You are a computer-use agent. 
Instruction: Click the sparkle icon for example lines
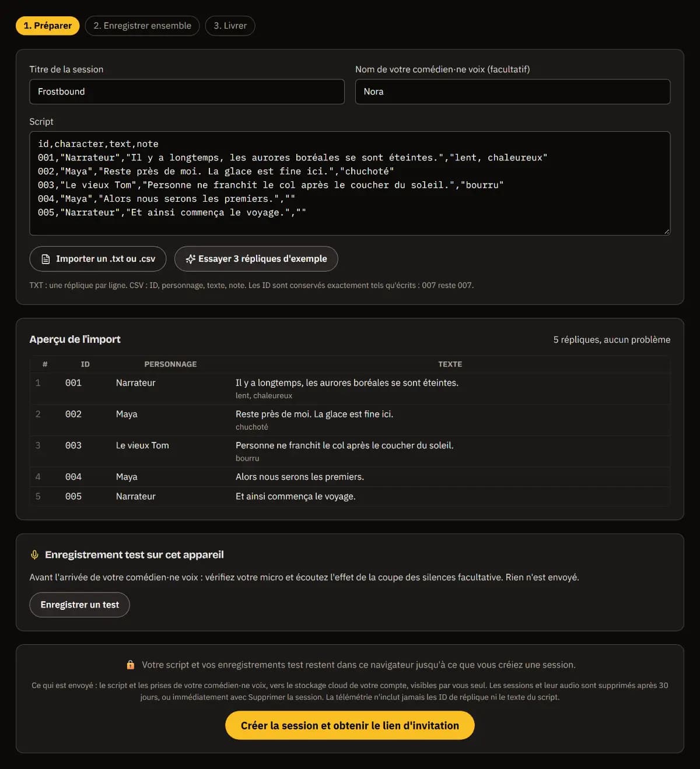pyautogui.click(x=190, y=259)
